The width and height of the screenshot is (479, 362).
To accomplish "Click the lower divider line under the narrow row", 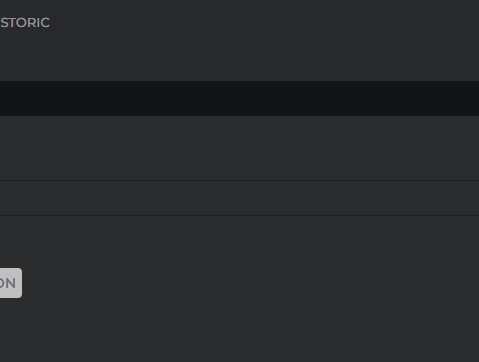I will (x=239, y=216).
